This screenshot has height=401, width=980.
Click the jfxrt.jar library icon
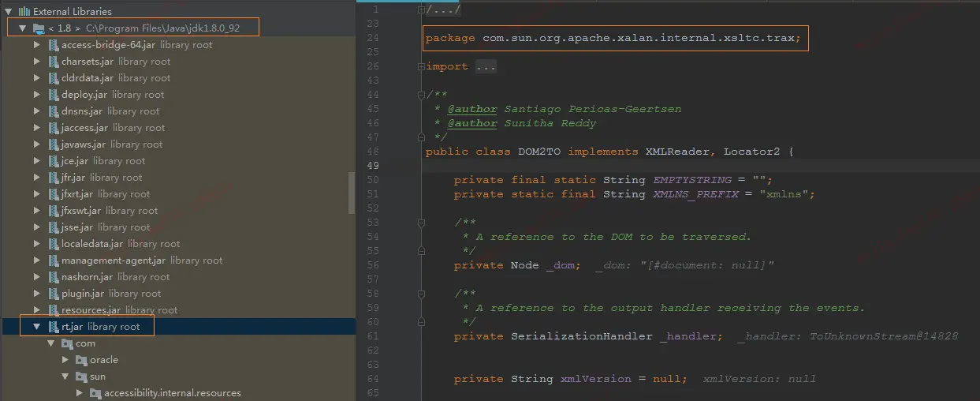click(54, 194)
